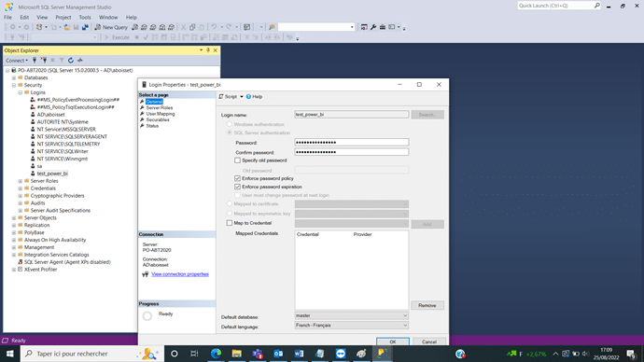Open the Toolbox icon in toolbar
This screenshot has height=362, width=644.
tap(383, 27)
